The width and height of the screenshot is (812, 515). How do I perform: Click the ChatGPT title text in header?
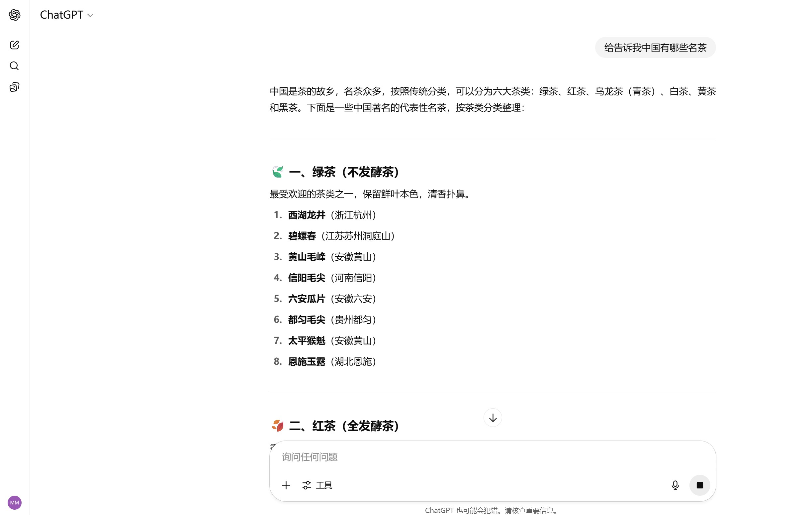61,15
